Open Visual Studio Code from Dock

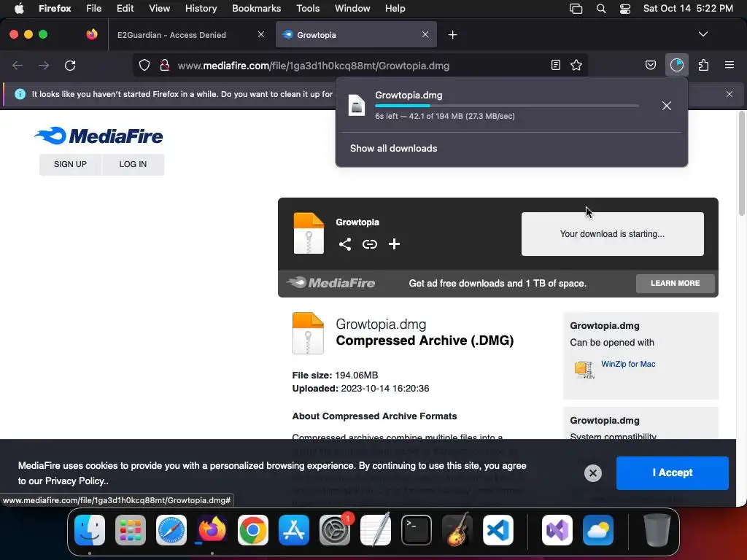click(498, 530)
